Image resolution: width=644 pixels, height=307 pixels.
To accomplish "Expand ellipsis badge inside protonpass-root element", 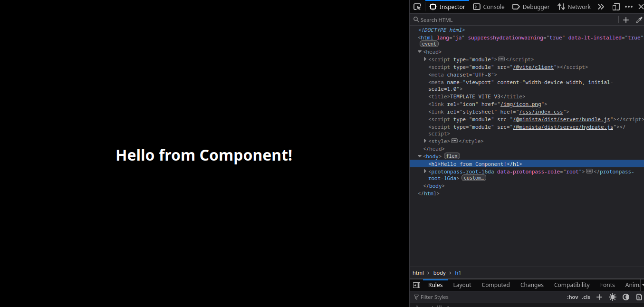I will [589, 171].
